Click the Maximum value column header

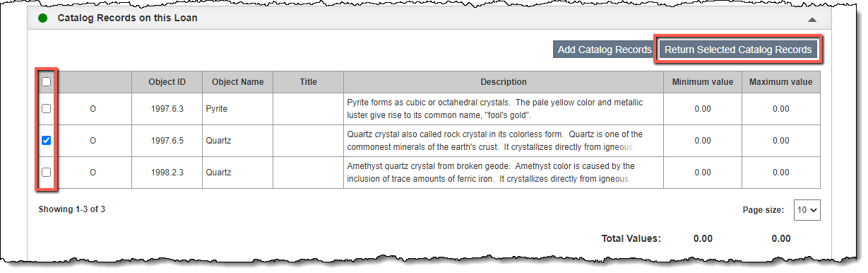pos(780,82)
